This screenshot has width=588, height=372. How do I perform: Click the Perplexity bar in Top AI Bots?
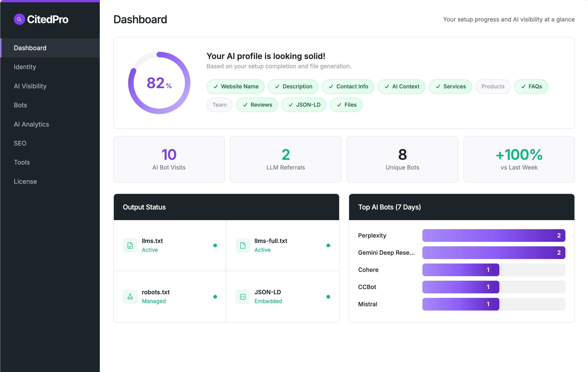coord(493,235)
